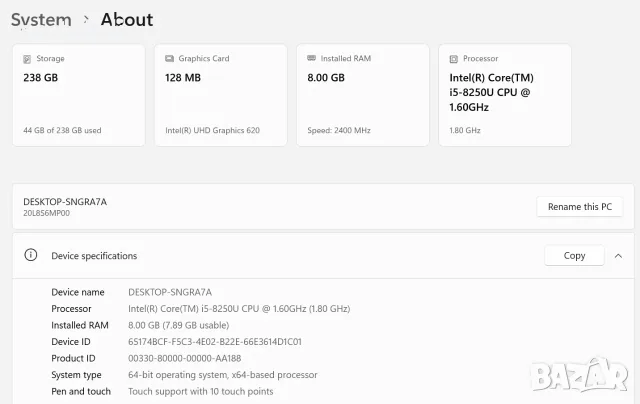The height and width of the screenshot is (404, 640).
Task: Open the Intel Core i5-8250U Processor tile
Action: click(x=505, y=95)
